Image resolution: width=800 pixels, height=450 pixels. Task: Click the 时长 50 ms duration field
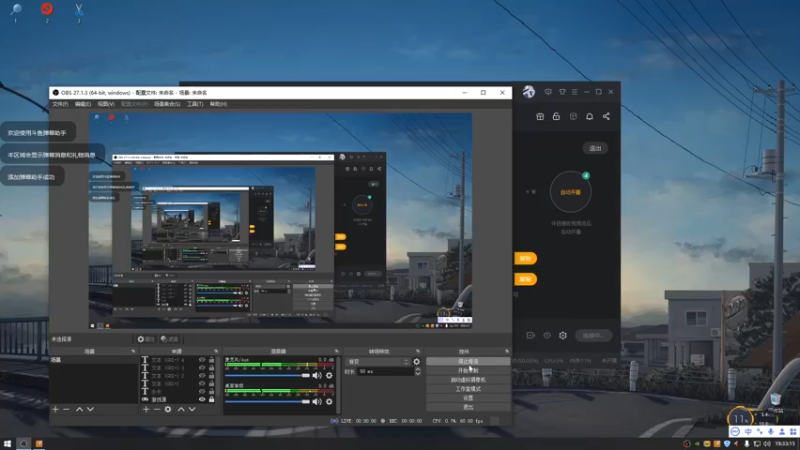385,371
